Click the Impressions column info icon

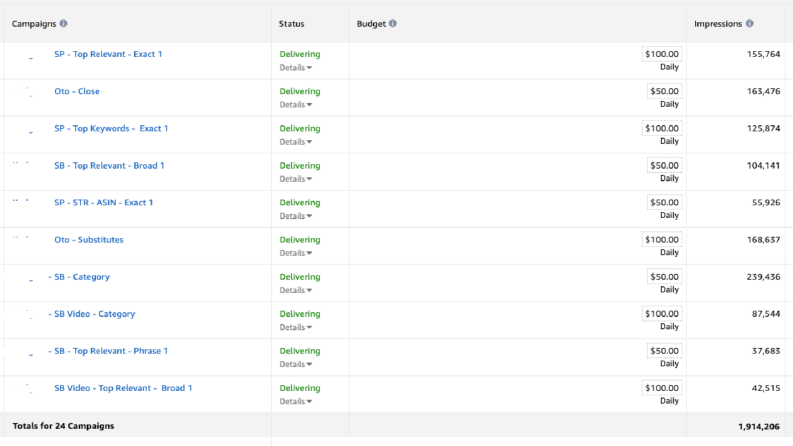(x=750, y=23)
